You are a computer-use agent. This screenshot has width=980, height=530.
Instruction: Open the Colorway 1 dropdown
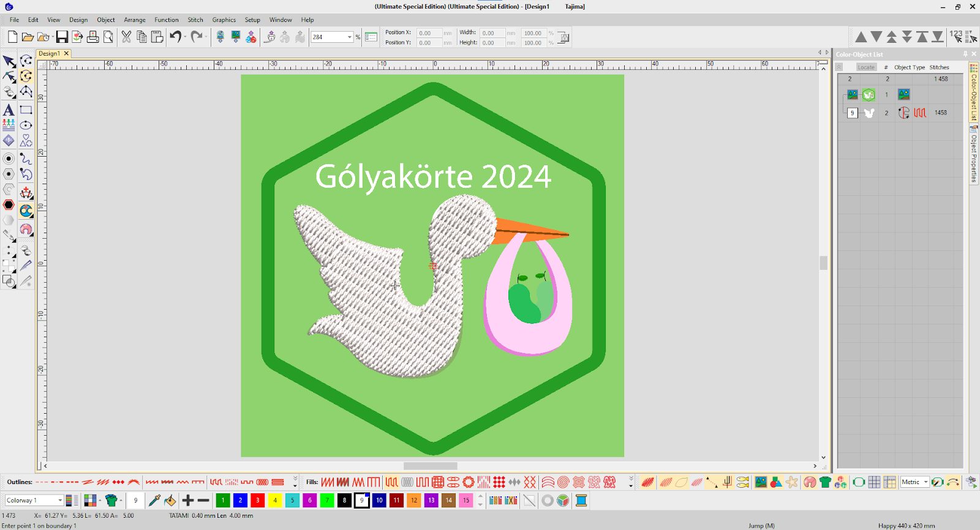click(x=59, y=501)
